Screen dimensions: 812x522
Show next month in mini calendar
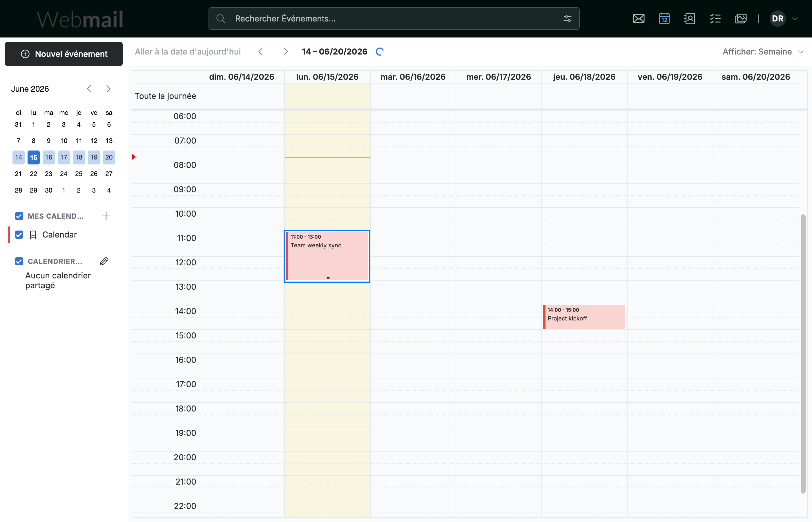[108, 89]
